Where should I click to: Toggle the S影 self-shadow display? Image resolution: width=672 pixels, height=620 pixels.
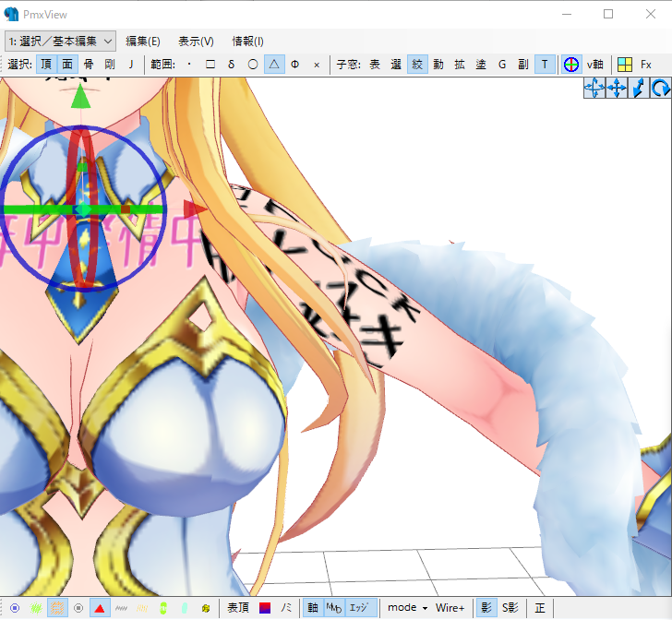click(x=510, y=608)
